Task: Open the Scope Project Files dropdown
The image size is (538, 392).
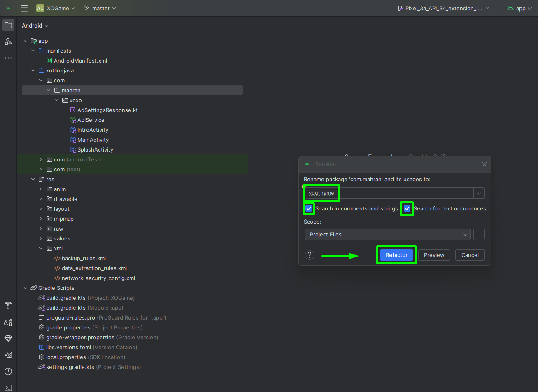Action: [x=387, y=235]
